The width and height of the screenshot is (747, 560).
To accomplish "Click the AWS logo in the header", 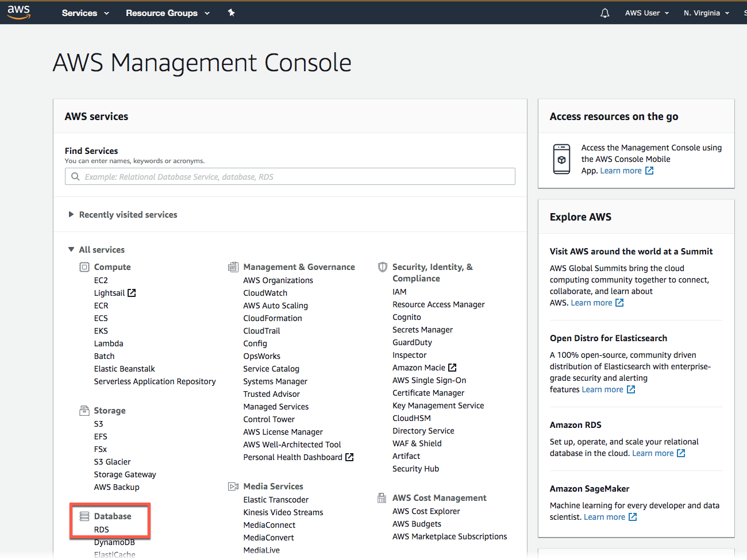I will pos(18,12).
